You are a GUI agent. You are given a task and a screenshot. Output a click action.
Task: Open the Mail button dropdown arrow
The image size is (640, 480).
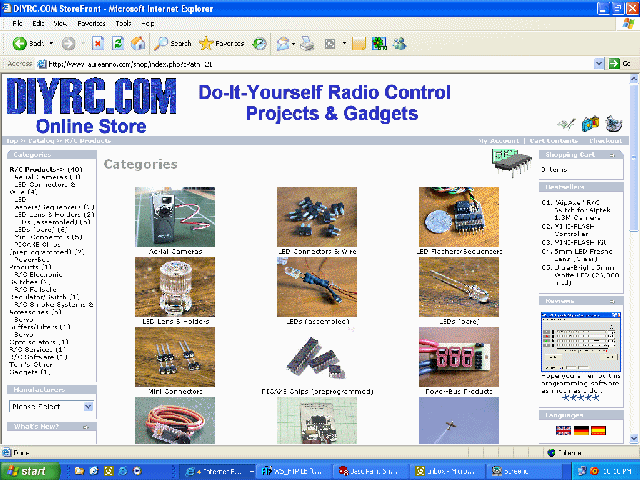293,43
